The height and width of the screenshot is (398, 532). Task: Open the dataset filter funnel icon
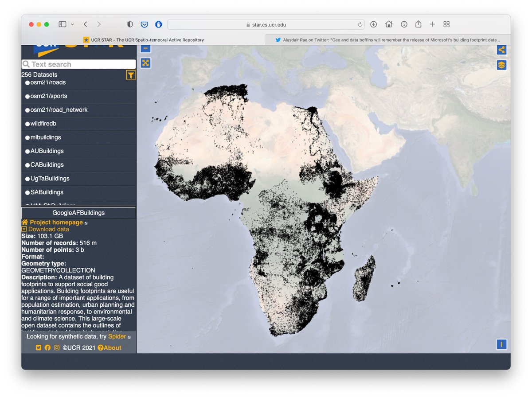(130, 75)
